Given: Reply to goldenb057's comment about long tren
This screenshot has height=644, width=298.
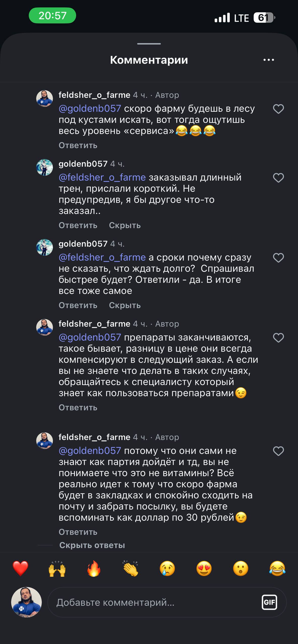Looking at the screenshot, I should (78, 225).
